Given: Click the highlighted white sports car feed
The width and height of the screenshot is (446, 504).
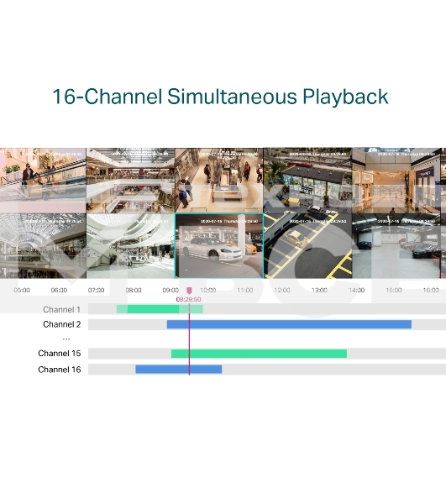Looking at the screenshot, I should (x=219, y=246).
